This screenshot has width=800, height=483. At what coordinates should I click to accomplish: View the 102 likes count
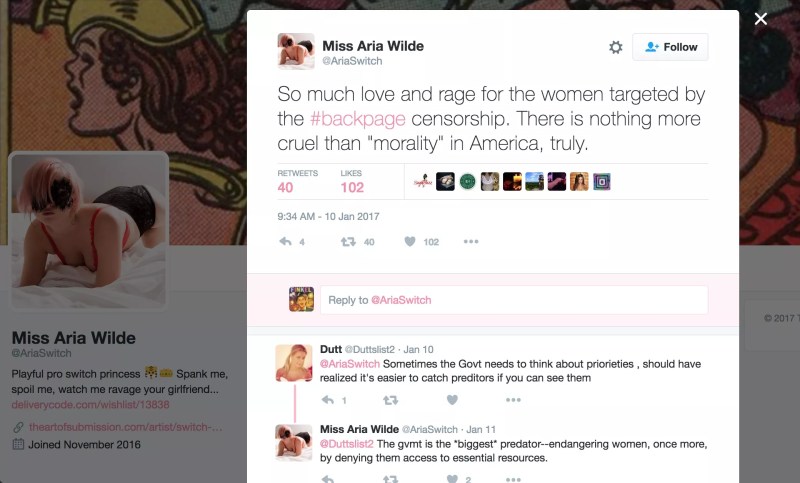tap(352, 187)
